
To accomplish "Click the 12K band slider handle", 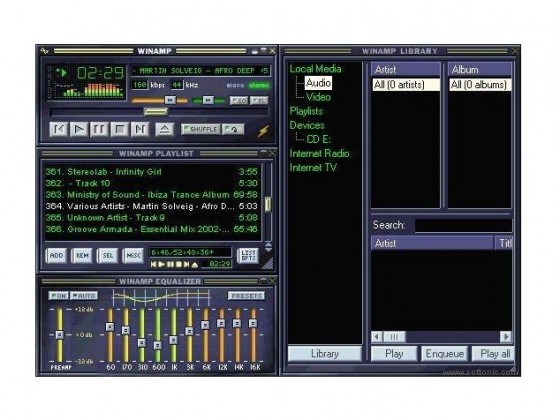I will pyautogui.click(x=221, y=323).
